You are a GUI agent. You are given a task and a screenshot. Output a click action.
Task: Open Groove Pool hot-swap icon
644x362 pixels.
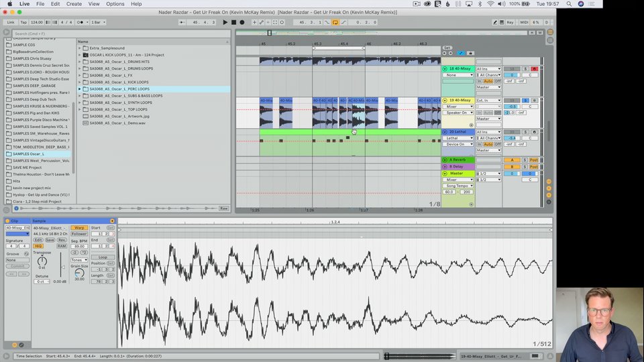tap(26, 254)
